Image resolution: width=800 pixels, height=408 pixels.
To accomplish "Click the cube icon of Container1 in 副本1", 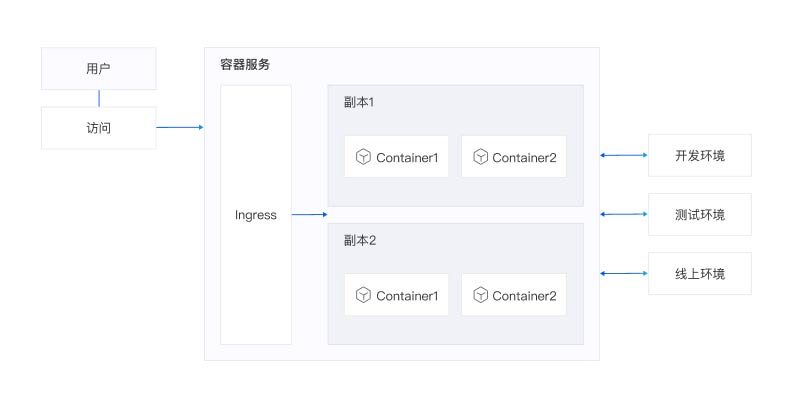I will pos(363,157).
